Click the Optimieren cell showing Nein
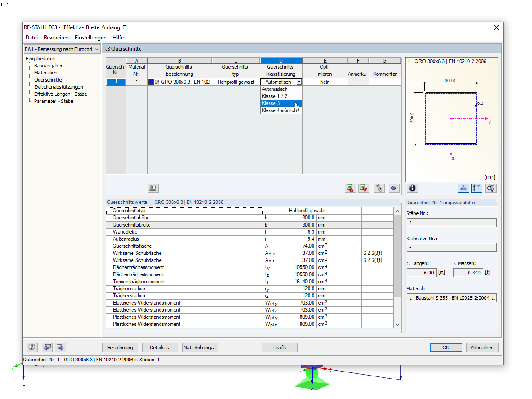The image size is (532, 399). click(325, 82)
